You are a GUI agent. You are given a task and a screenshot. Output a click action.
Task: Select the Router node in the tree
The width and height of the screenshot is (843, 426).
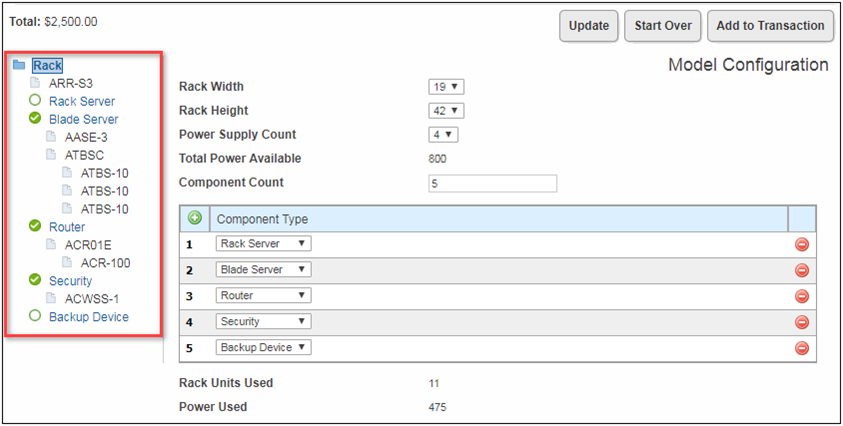point(67,227)
